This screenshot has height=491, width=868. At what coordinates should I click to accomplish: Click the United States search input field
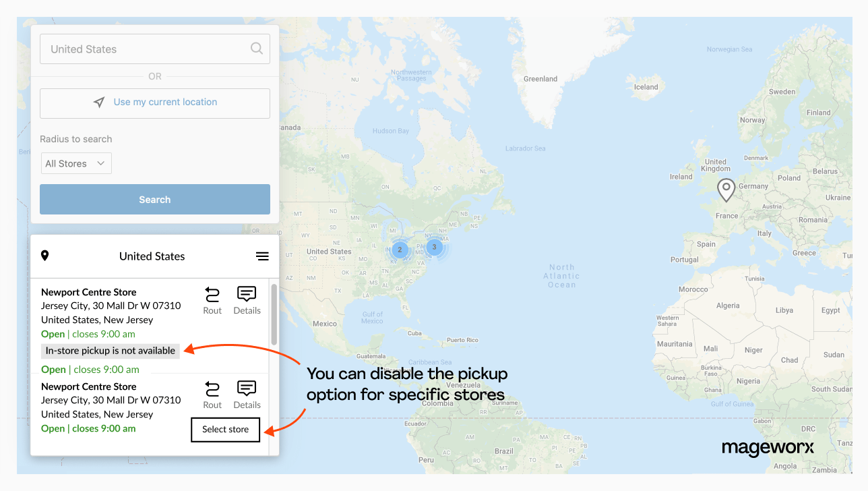[145, 49]
